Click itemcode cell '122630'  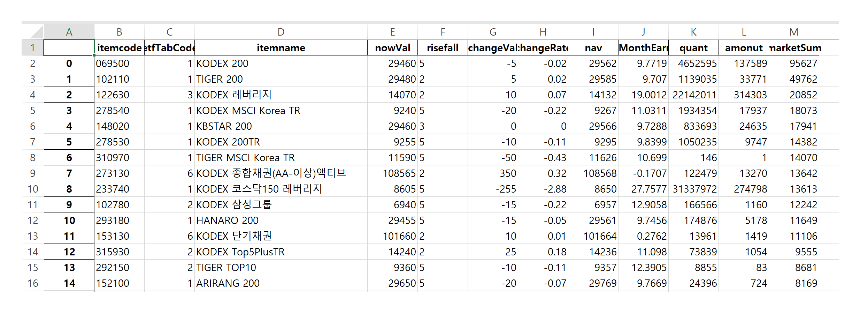[x=119, y=95]
